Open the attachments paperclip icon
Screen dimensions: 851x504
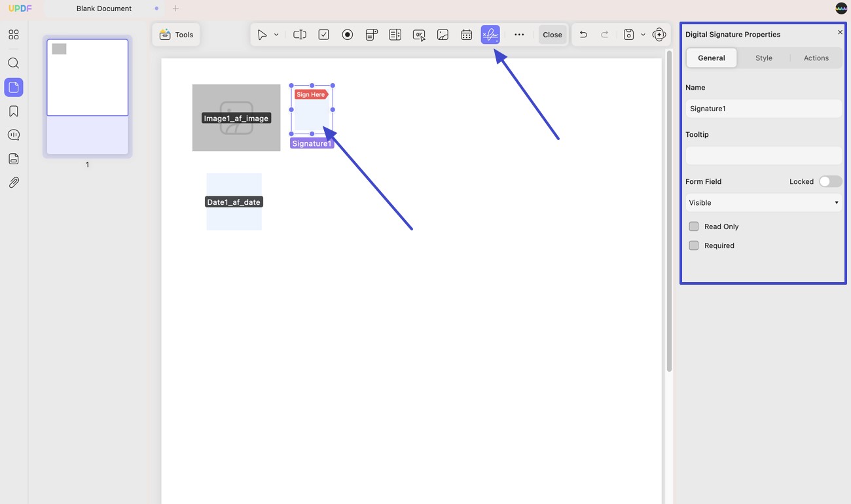tap(14, 183)
